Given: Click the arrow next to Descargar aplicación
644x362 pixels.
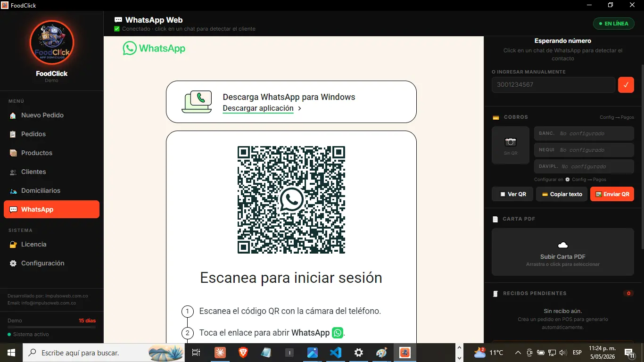Looking at the screenshot, I should click(x=299, y=108).
